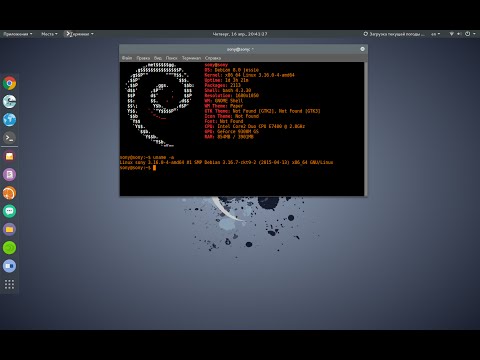
Task: Launch the purple document app in dock
Action: [9, 174]
